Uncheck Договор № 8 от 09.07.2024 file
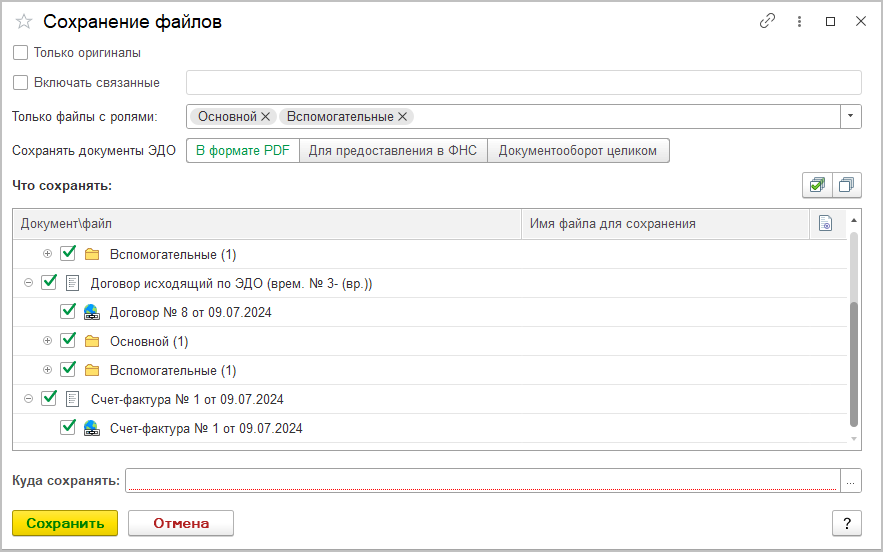883x552 pixels. (68, 312)
